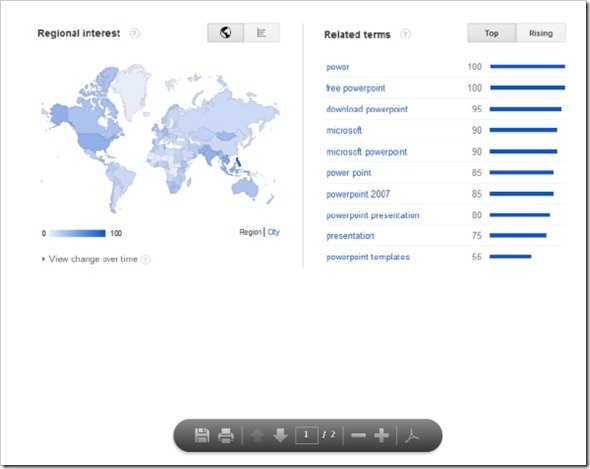Switch regional interest to globe map view

click(225, 33)
